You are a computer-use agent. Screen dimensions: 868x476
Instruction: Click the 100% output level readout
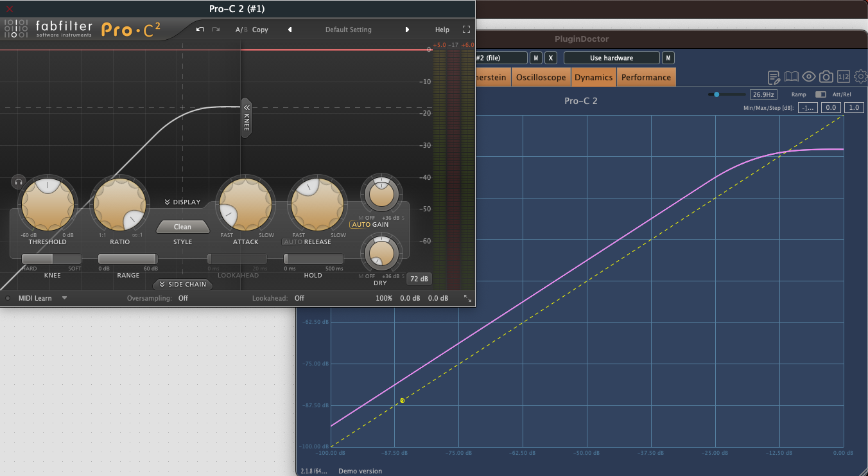(x=384, y=298)
